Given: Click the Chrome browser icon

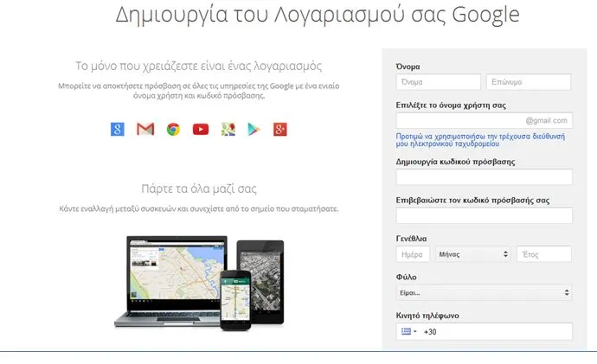Looking at the screenshot, I should 173,130.
